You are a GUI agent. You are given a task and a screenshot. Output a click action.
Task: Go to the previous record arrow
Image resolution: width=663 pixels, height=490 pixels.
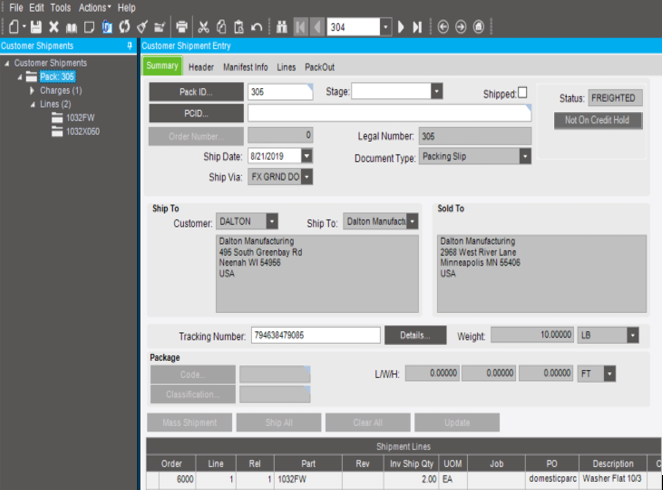[317, 27]
